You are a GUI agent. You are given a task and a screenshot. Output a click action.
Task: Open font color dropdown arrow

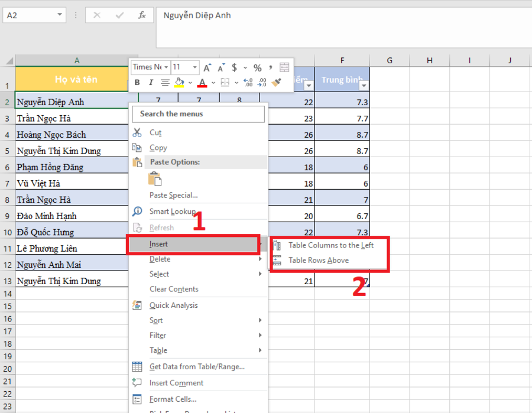pyautogui.click(x=213, y=82)
